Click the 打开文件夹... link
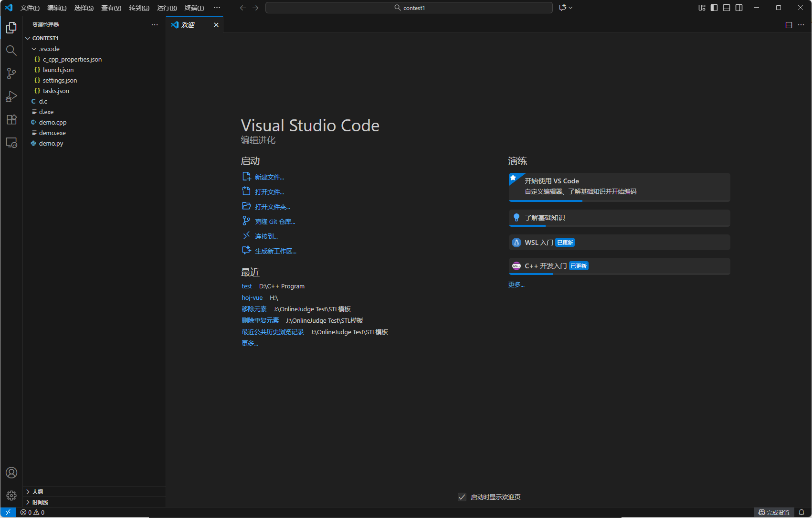The image size is (812, 518). coord(272,207)
